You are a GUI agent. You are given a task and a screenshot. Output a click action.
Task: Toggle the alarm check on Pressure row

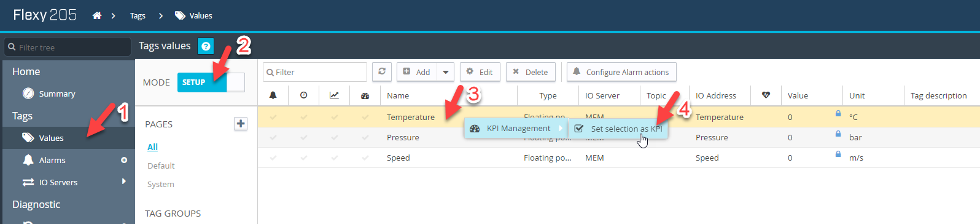point(273,137)
